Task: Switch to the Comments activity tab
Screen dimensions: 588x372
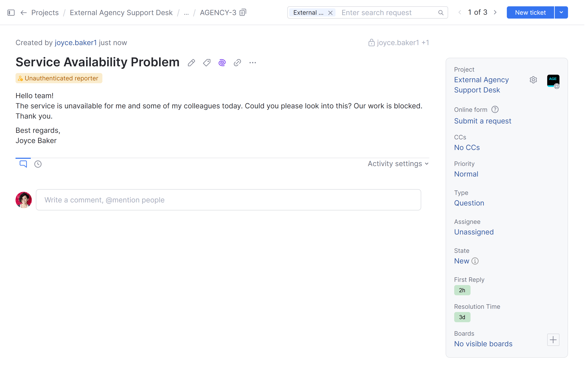Action: pos(23,164)
